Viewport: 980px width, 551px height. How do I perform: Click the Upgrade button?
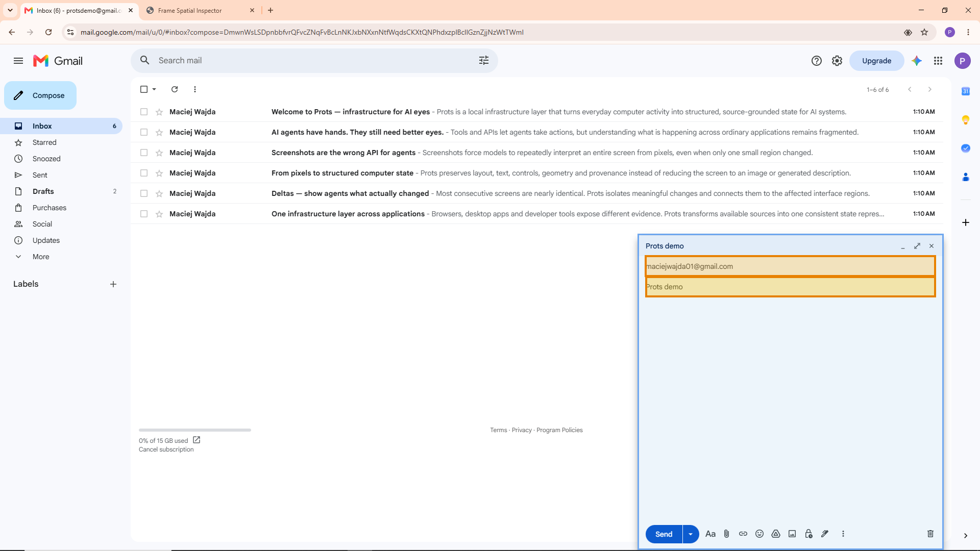(x=876, y=61)
